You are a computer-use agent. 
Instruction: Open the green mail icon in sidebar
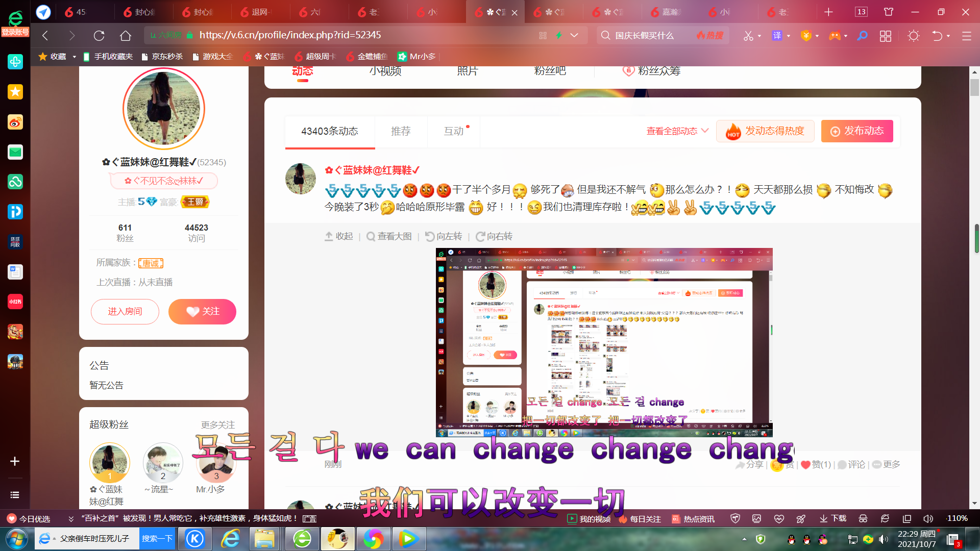[15, 152]
